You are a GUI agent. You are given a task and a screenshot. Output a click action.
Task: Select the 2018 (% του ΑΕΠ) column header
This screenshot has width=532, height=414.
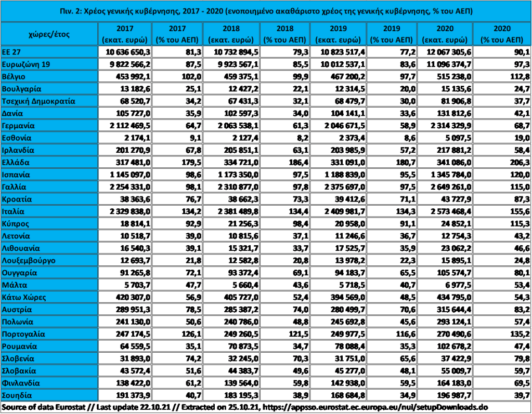coord(286,34)
